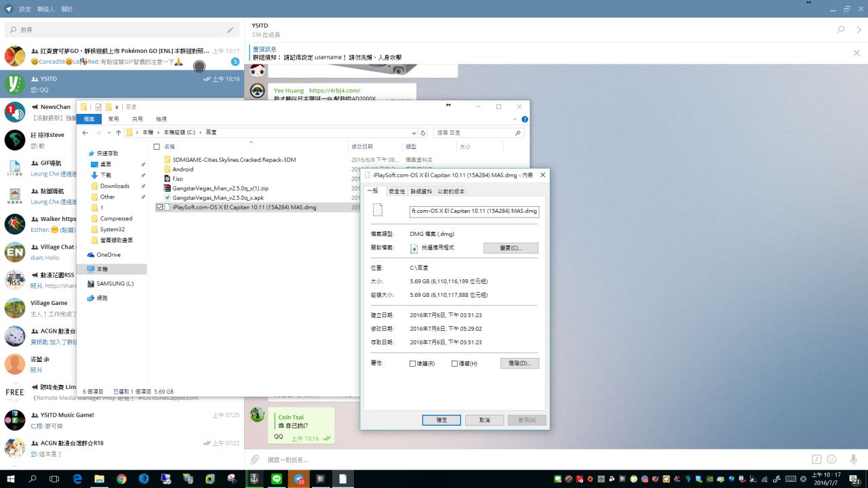Viewport: 868px width, 488px height.
Task: Click the microphone voice message icon
Action: tap(853, 460)
